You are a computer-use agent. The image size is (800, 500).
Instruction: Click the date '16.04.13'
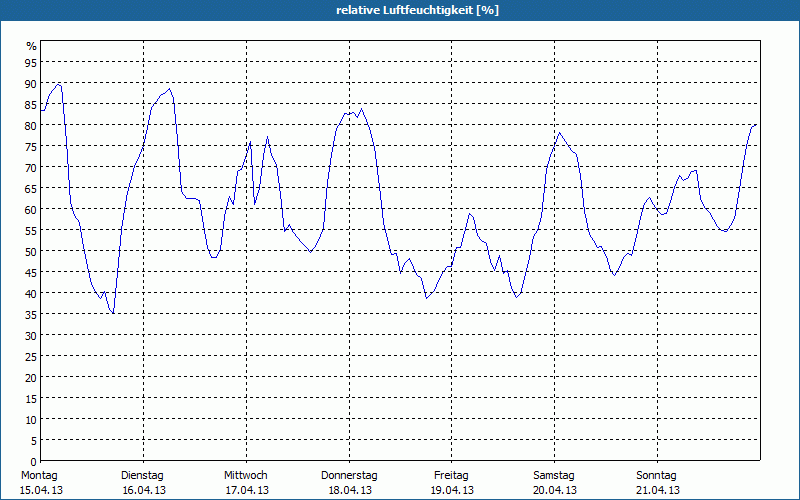[144, 490]
